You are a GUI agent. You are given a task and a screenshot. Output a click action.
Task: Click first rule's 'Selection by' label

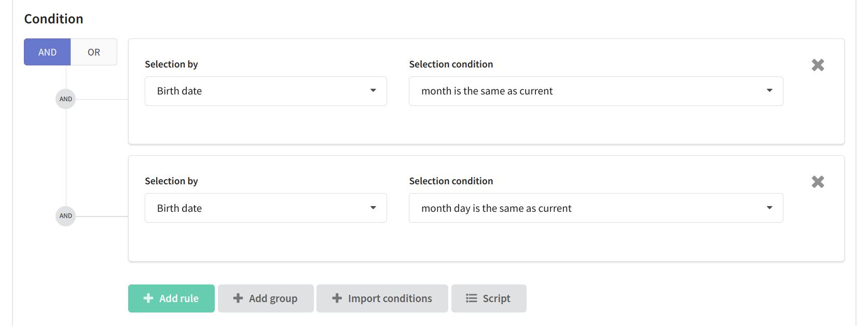pos(171,64)
